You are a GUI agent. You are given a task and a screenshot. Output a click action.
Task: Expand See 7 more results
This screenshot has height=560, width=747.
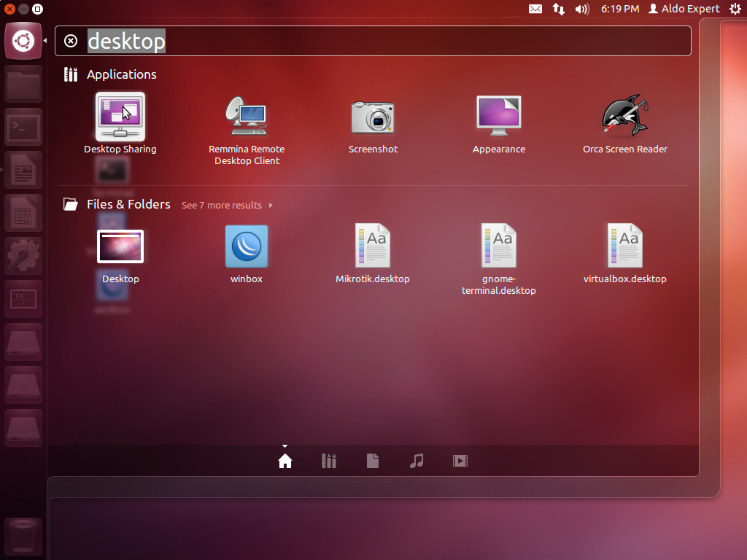tap(227, 205)
